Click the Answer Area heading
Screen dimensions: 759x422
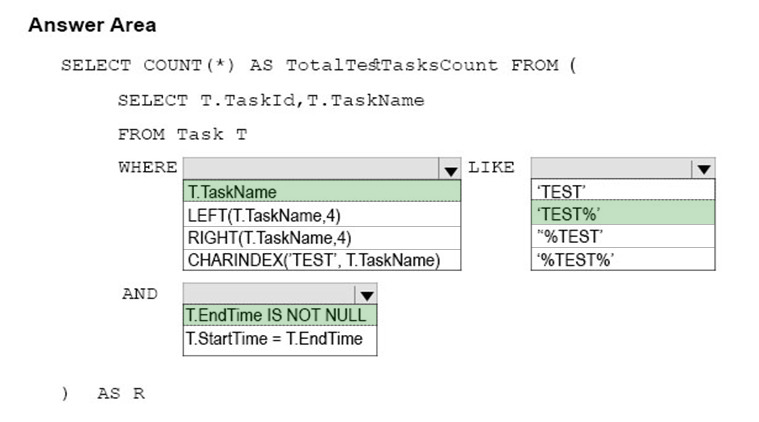tap(92, 25)
